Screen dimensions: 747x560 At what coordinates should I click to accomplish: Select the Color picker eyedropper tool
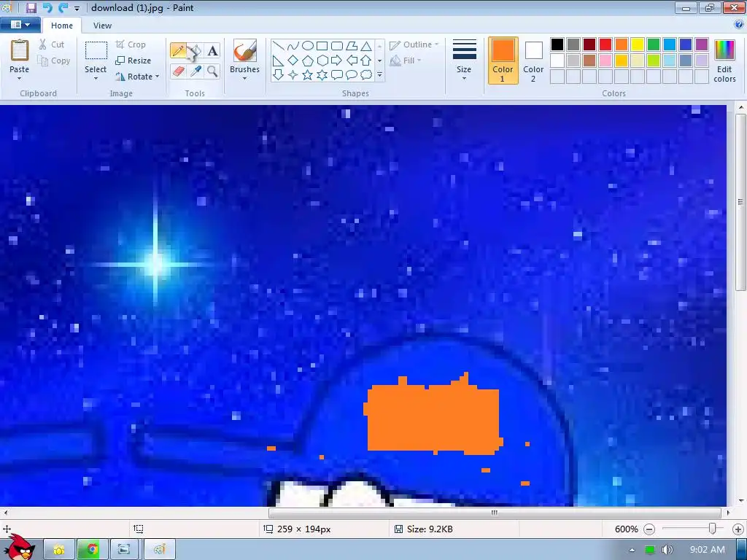coord(196,71)
